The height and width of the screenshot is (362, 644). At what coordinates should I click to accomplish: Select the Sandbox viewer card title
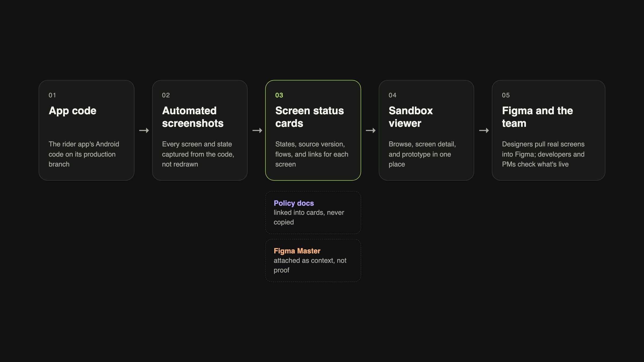point(411,117)
